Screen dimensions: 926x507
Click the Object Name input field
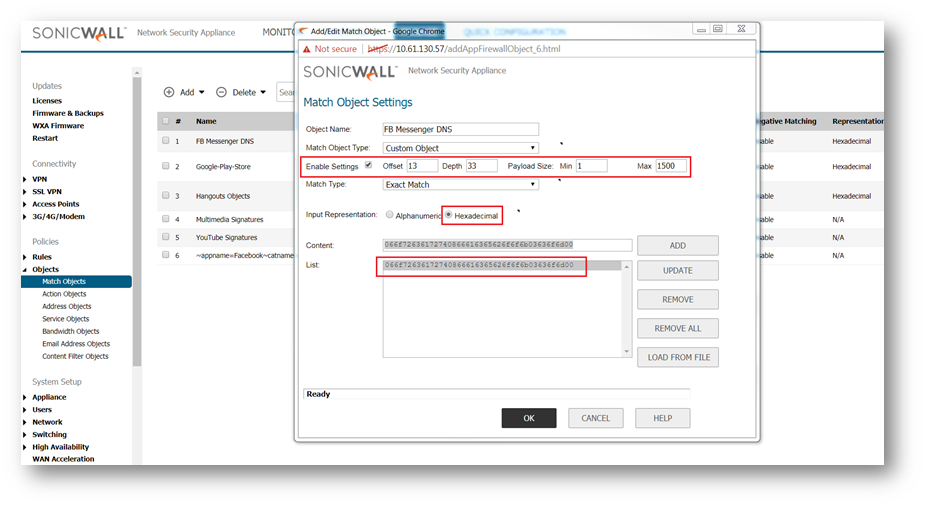pos(461,129)
